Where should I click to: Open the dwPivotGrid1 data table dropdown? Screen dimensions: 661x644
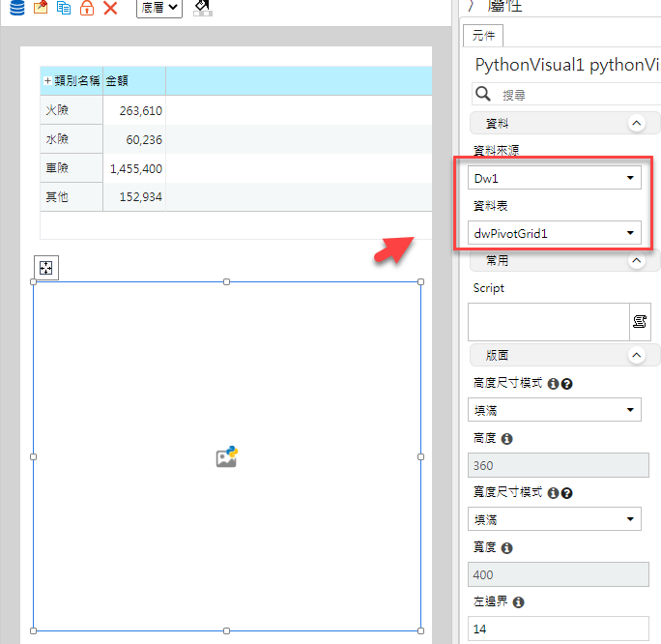pyautogui.click(x=555, y=233)
